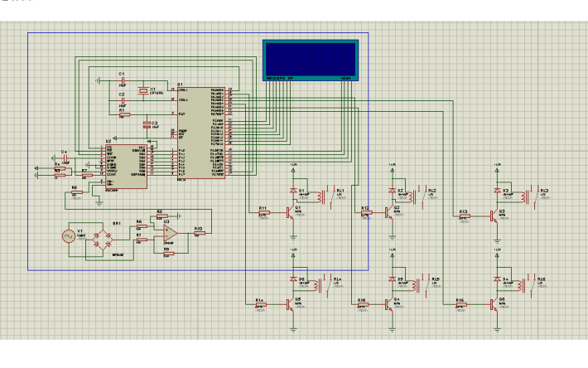
Task: Select NPN transistor Q2
Action: click(389, 213)
